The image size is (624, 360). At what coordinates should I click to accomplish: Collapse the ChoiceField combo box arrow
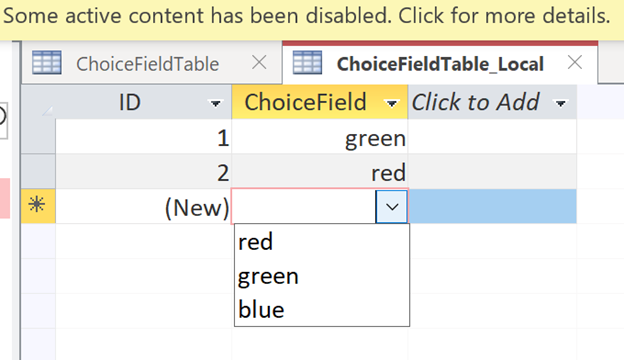click(x=392, y=206)
